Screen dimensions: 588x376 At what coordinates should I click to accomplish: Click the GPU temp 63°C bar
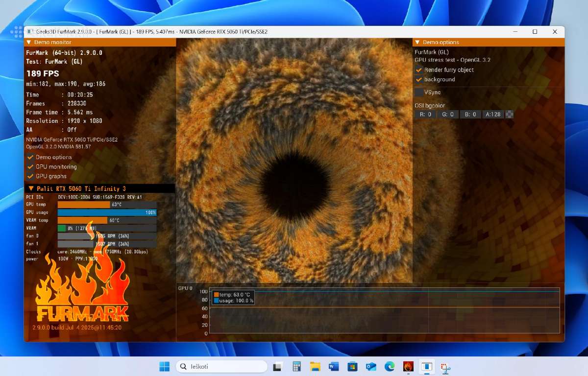(x=107, y=205)
